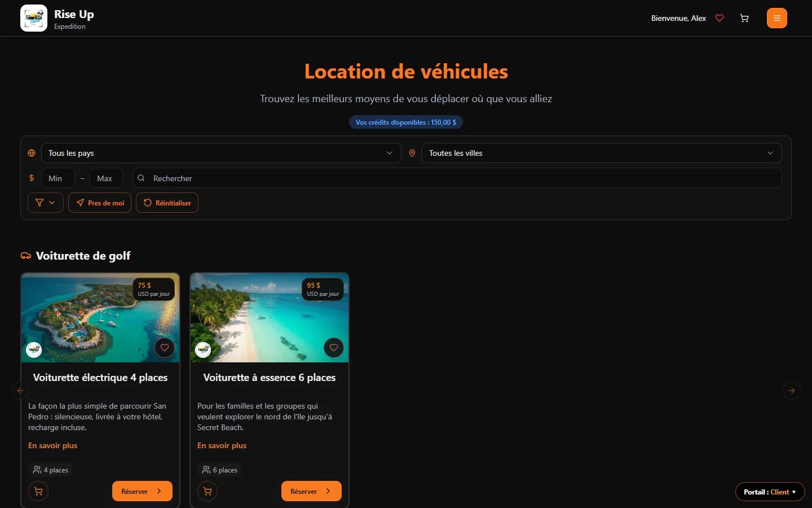This screenshot has height=508, width=812.
Task: Click the Voiturette de golf section heading
Action: click(83, 256)
